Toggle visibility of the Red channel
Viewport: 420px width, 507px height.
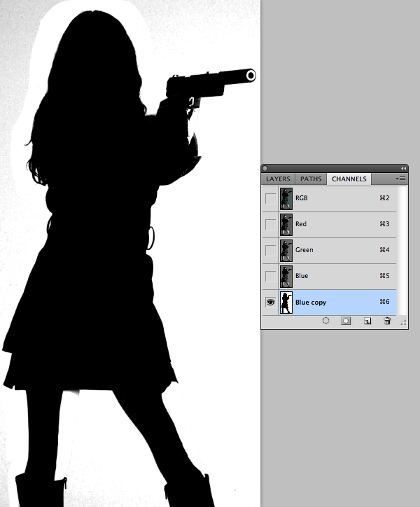click(x=270, y=224)
